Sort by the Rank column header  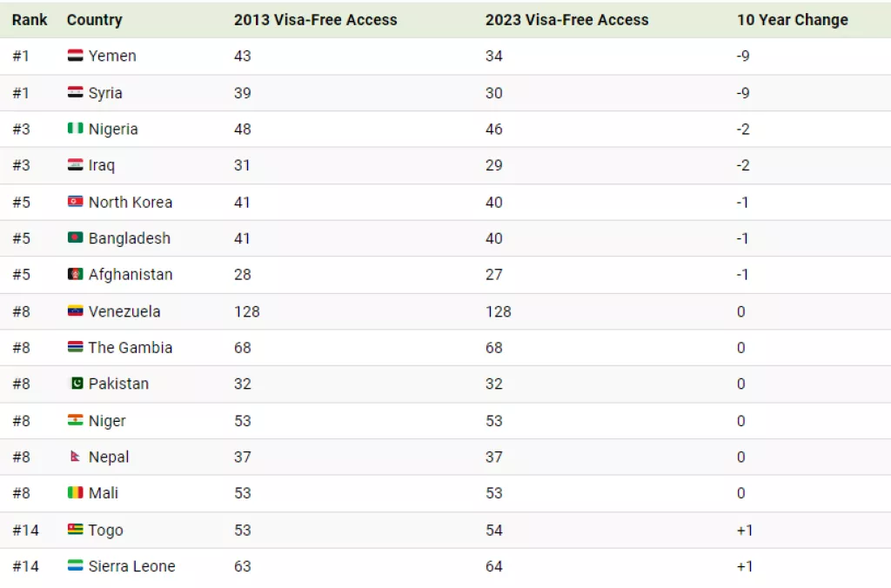click(30, 20)
